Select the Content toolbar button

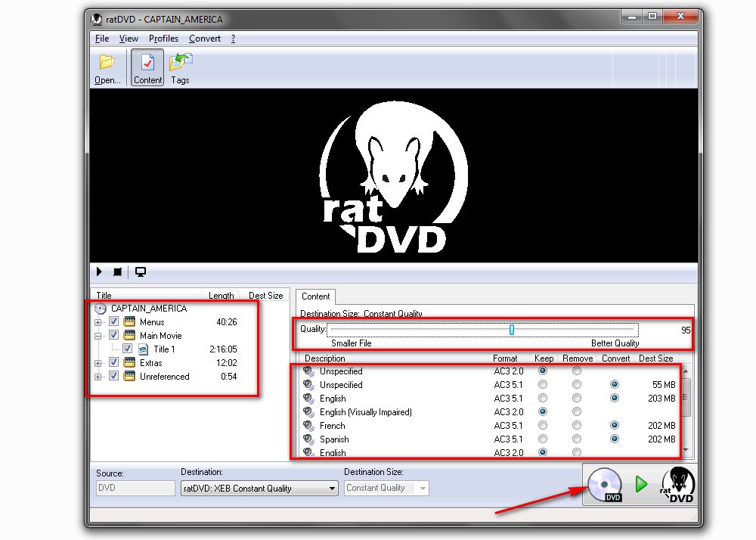point(147,68)
